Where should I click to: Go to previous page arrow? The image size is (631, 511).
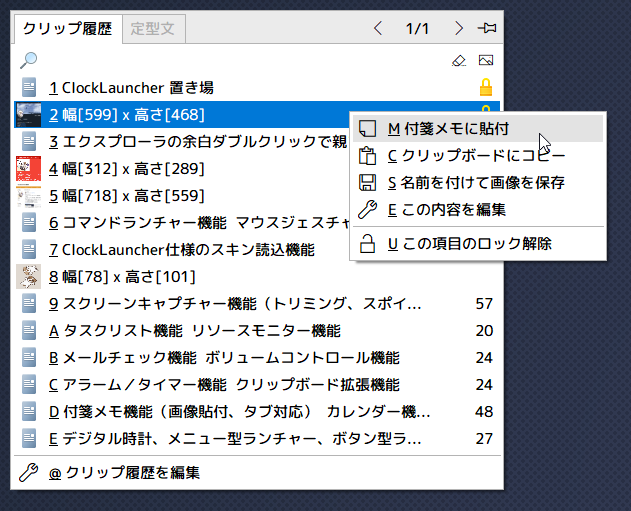(x=377, y=28)
